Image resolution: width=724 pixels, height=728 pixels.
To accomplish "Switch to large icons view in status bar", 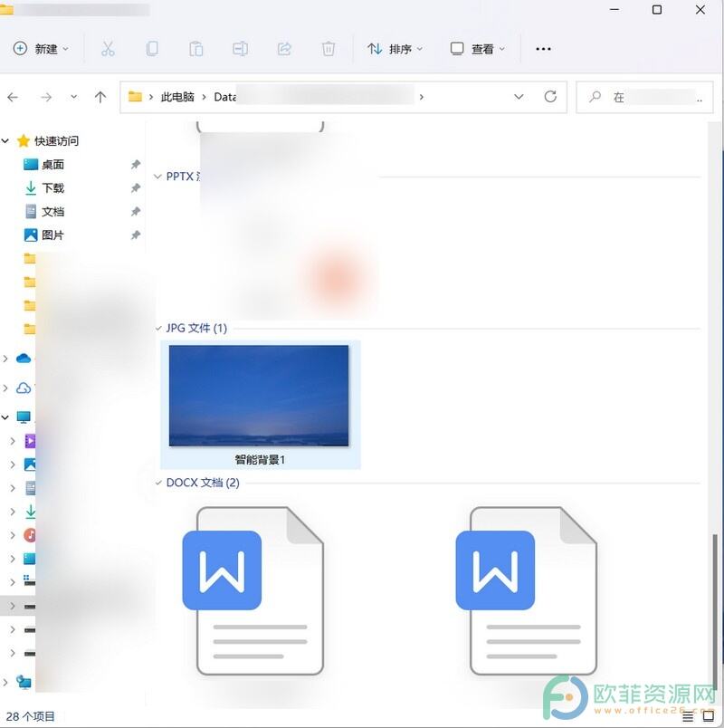I will pos(709,716).
